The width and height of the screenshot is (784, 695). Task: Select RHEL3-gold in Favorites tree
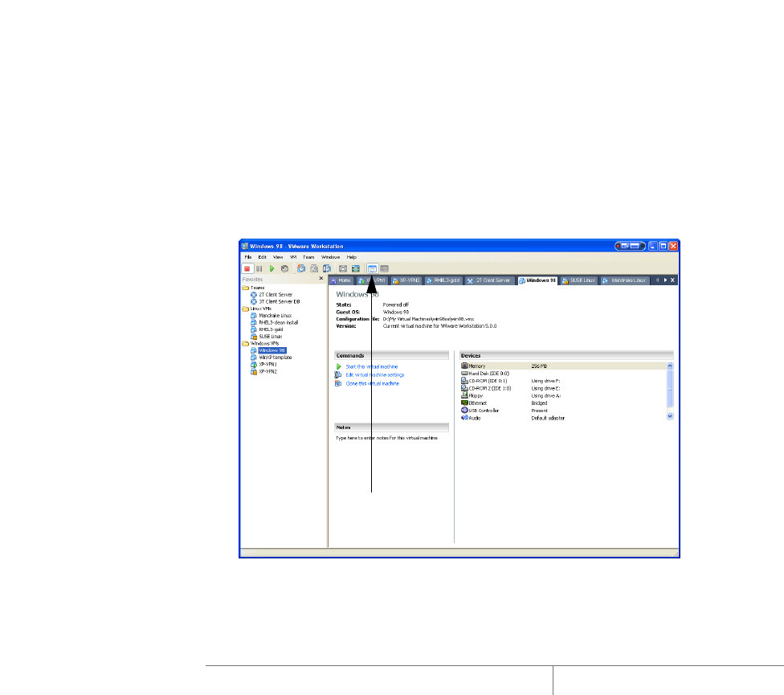pyautogui.click(x=267, y=329)
